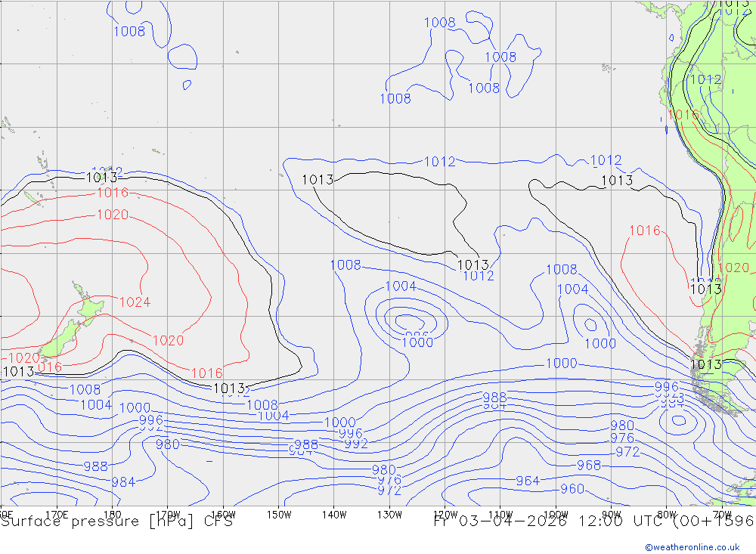Viewport: 756px width, 554px height.
Task: Click the red 1024 isobar label
Action: coord(135,302)
